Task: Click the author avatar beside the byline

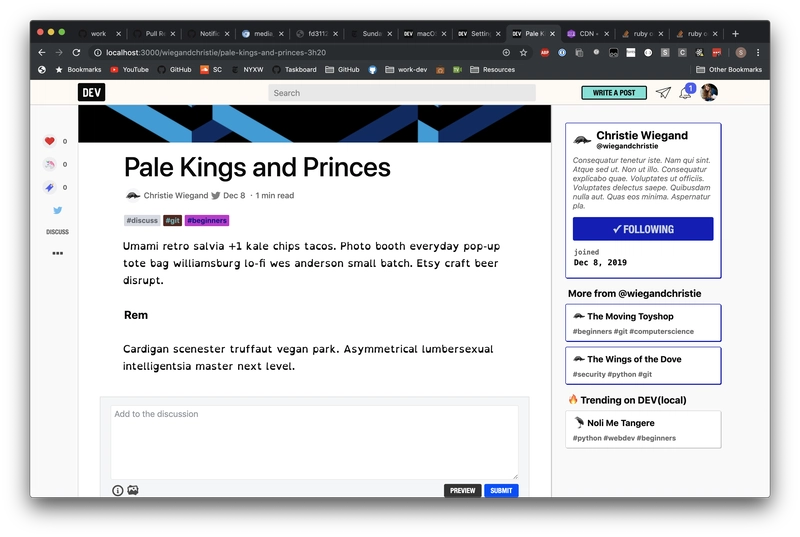Action: coord(133,195)
